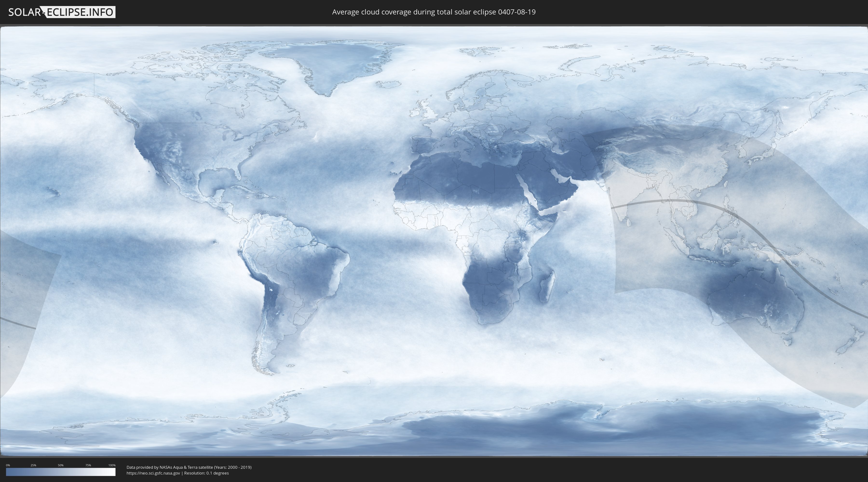
Task: Click the average cloud coverage title text
Action: point(434,12)
